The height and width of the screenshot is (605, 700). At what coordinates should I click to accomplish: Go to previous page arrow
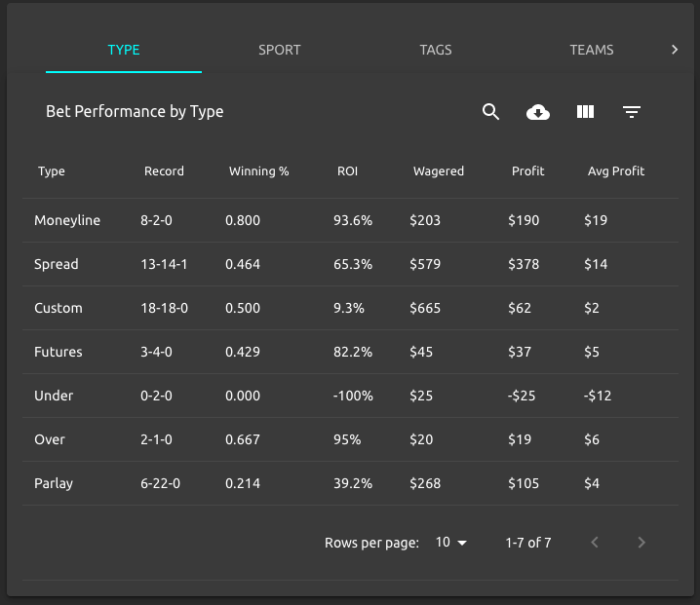[595, 543]
